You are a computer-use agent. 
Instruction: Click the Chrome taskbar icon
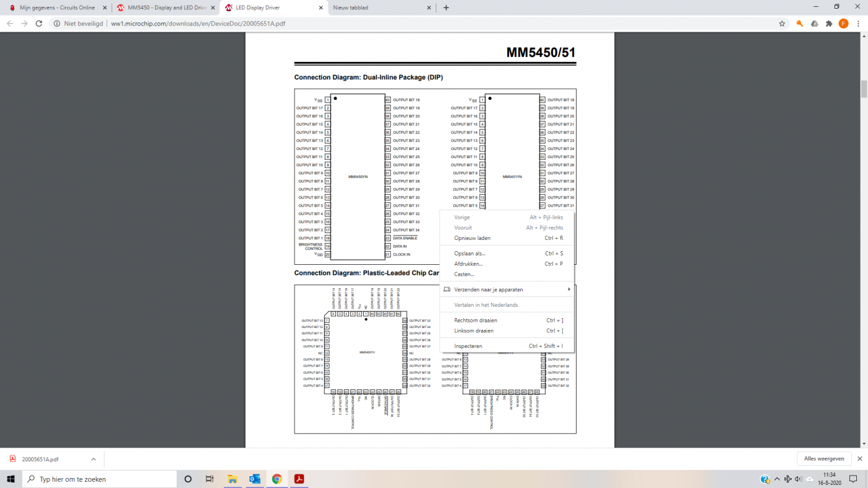point(277,479)
